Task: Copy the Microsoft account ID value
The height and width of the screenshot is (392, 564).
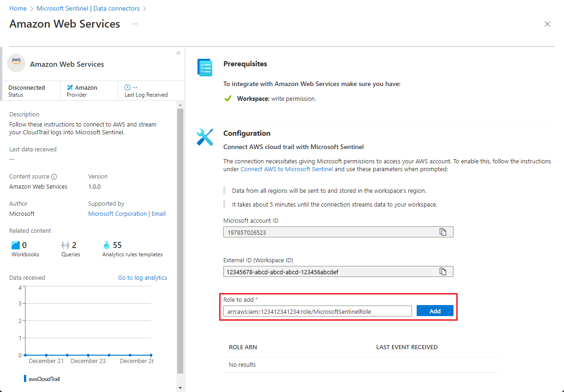Action: (443, 231)
